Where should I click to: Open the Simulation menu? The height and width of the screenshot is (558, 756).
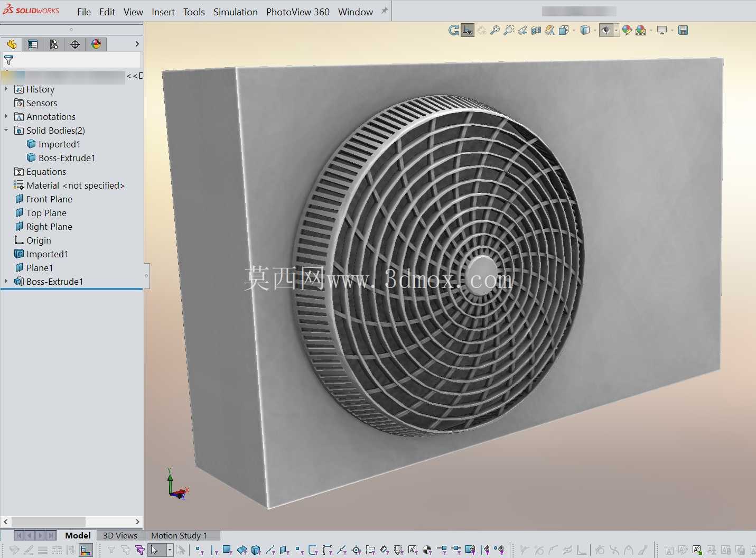235,12
